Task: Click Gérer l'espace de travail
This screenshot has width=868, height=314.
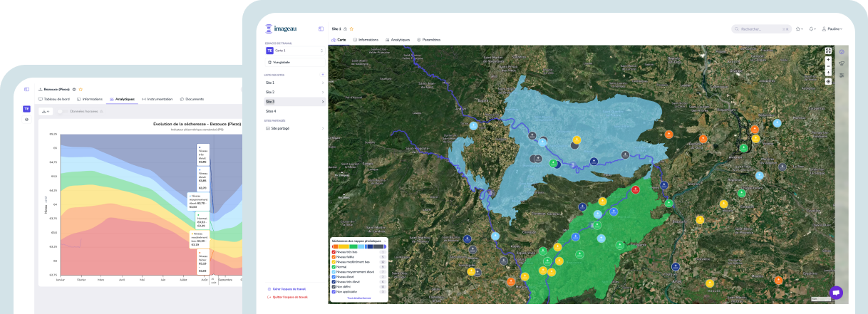Action: 287,289
